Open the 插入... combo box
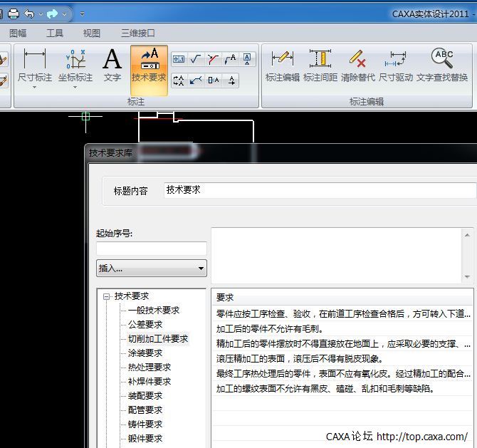477x448 pixels. pos(152,268)
